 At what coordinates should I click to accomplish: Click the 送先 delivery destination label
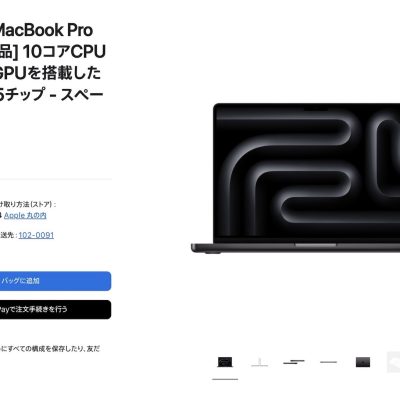click(x=8, y=235)
